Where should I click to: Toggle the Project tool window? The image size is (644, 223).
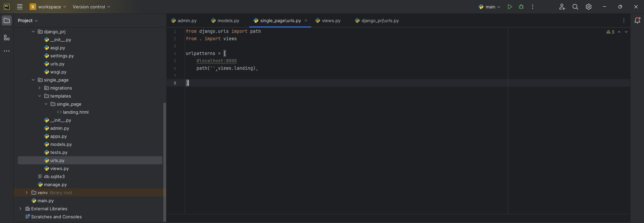(x=7, y=20)
